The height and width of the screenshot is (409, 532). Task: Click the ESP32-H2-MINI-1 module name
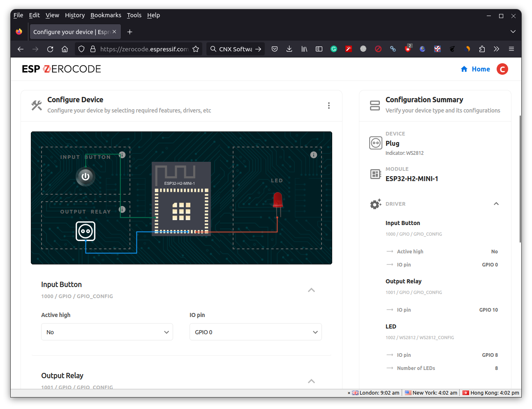pyautogui.click(x=412, y=179)
